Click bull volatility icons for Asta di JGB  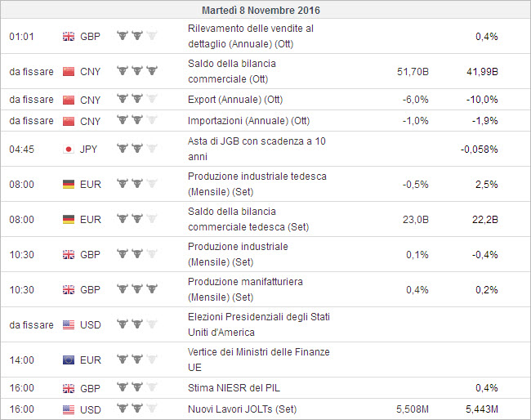[137, 149]
